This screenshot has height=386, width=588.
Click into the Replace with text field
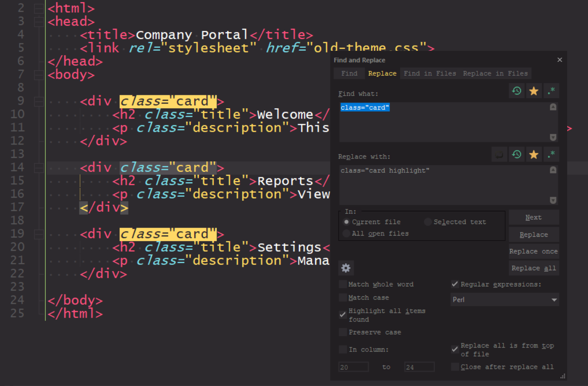(443, 185)
